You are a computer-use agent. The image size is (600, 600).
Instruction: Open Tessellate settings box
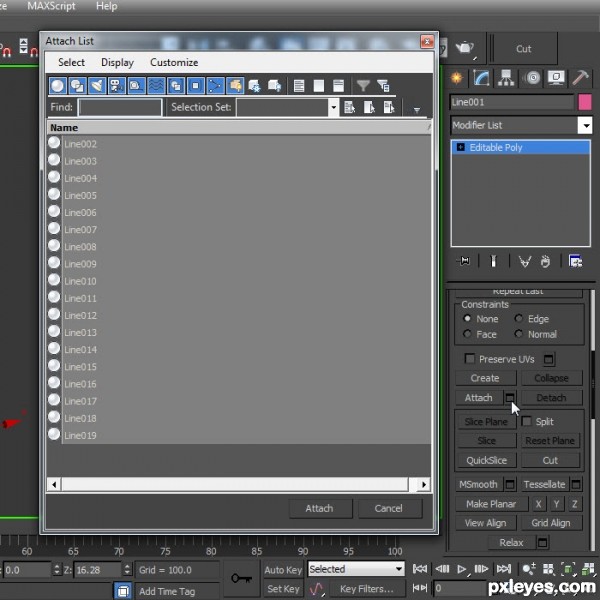click(576, 484)
